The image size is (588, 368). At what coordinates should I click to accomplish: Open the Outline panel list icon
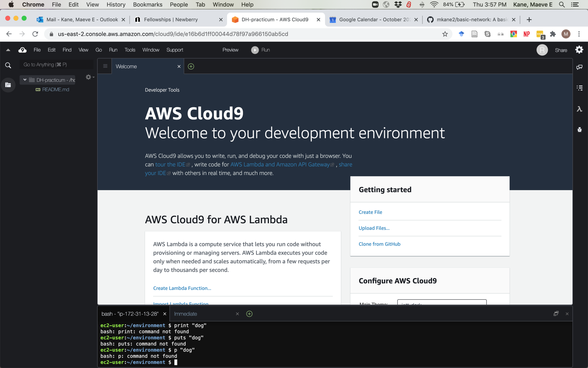pos(579,88)
